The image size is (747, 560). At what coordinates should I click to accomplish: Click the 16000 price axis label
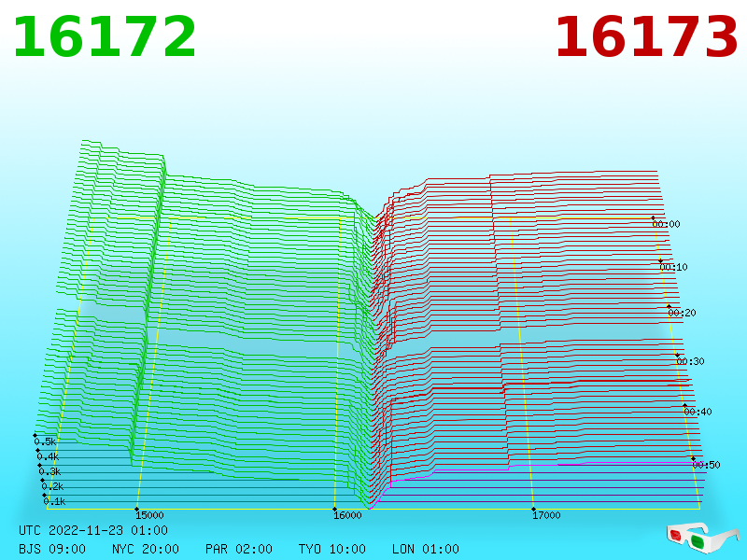click(347, 515)
